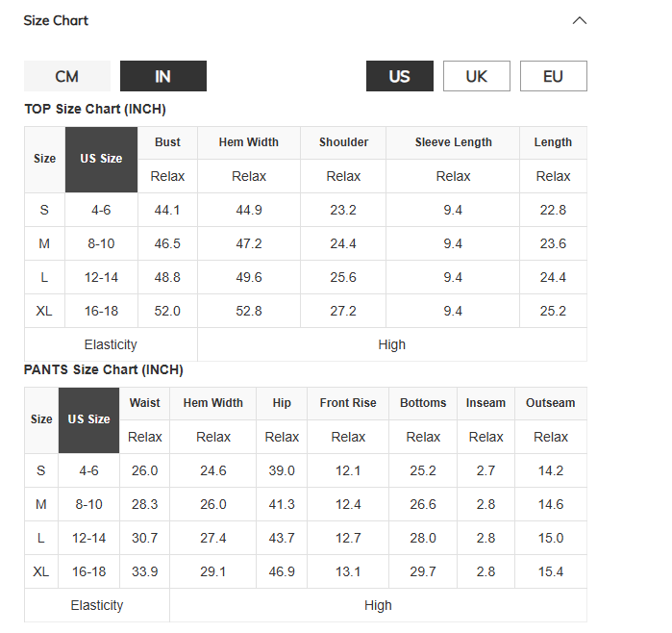
Task: Collapse the Size Chart section chevron
Action: (x=580, y=20)
